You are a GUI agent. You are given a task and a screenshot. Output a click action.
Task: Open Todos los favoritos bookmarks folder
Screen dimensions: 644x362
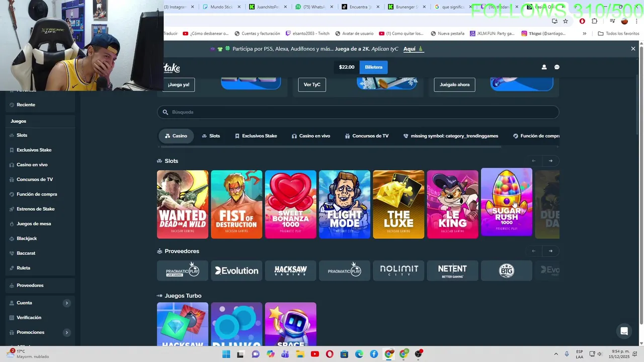[618, 34]
